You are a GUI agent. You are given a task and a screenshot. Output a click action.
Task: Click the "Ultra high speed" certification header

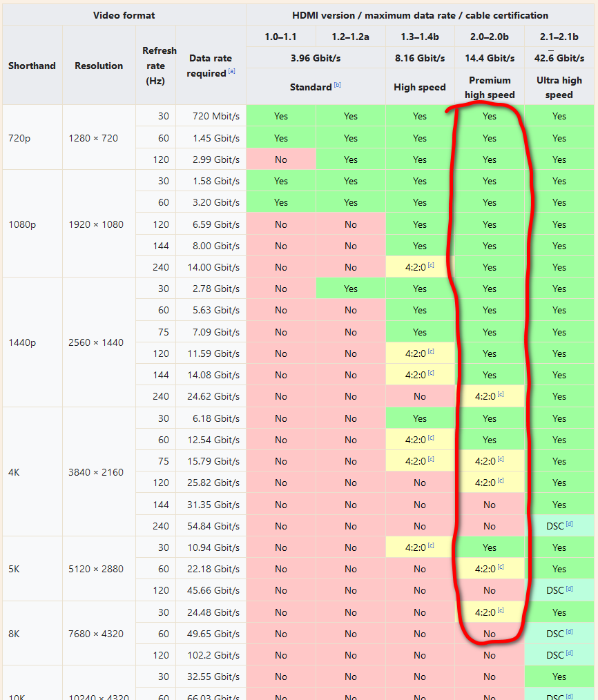(559, 87)
